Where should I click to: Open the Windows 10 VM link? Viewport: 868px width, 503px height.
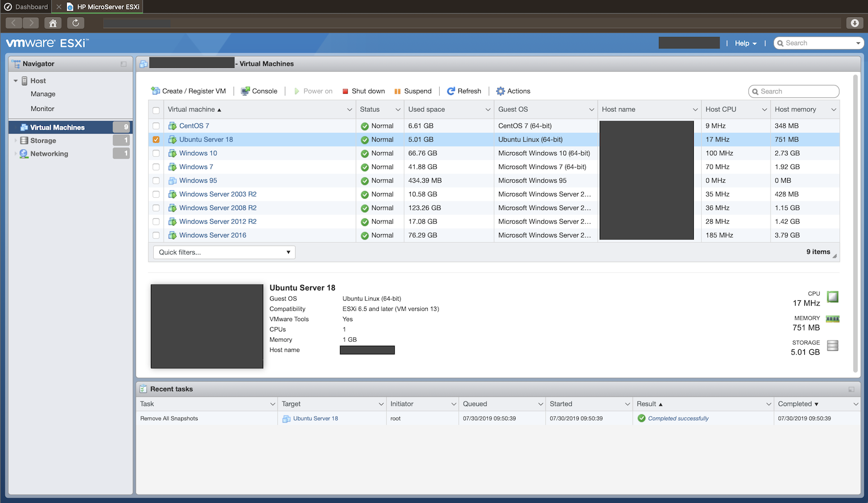click(x=198, y=153)
